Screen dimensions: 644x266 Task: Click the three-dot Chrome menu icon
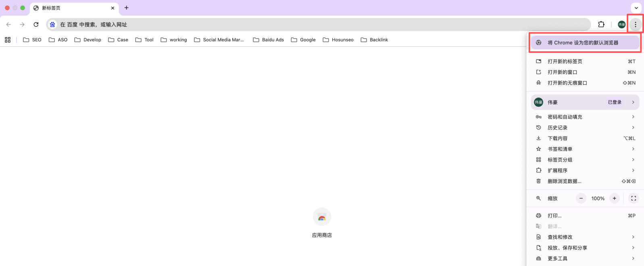635,25
